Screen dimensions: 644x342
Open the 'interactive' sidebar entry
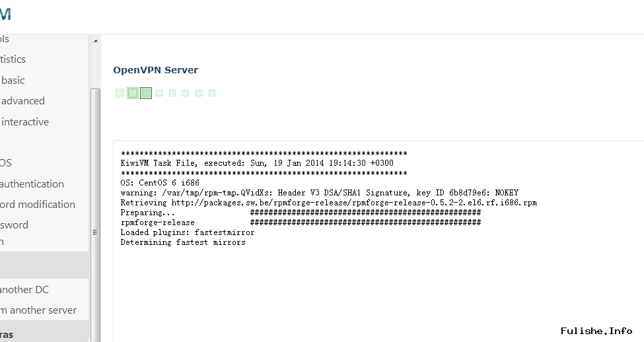tap(25, 122)
